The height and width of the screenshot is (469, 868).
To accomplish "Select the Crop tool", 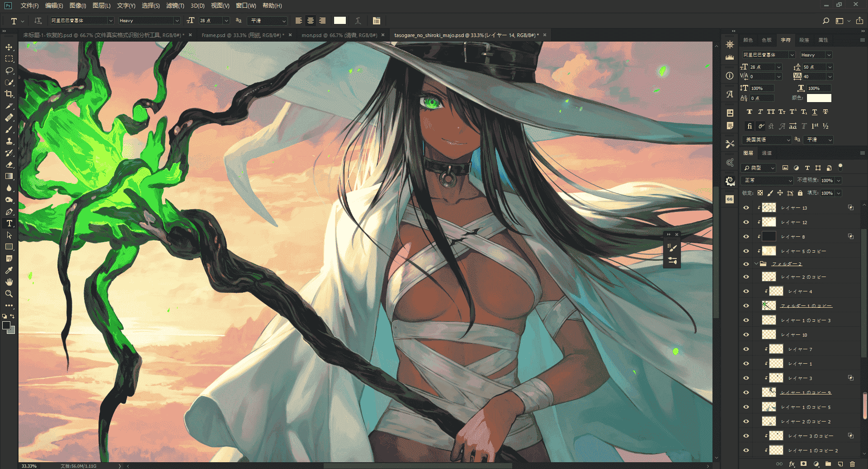I will [x=9, y=94].
